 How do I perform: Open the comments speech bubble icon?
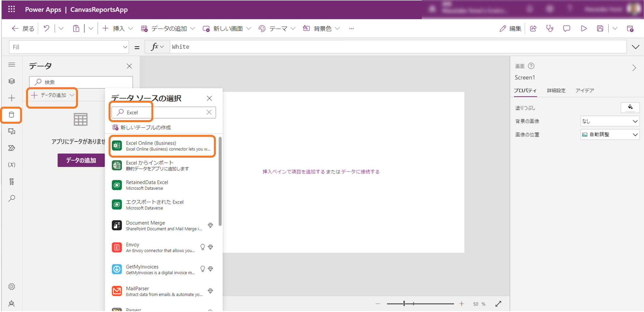567,29
